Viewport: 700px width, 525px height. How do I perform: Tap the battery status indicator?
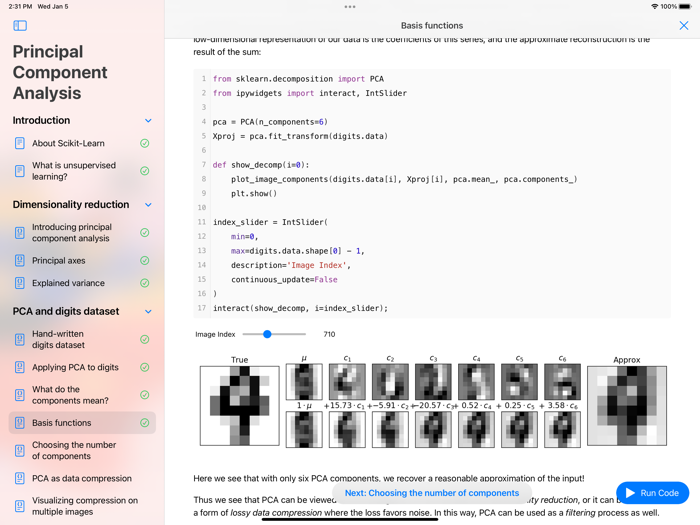coord(685,7)
